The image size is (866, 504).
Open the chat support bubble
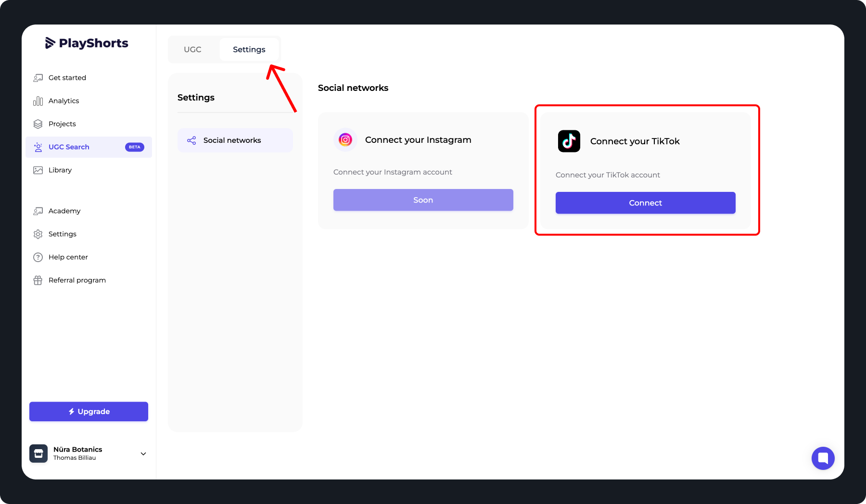tap(823, 458)
